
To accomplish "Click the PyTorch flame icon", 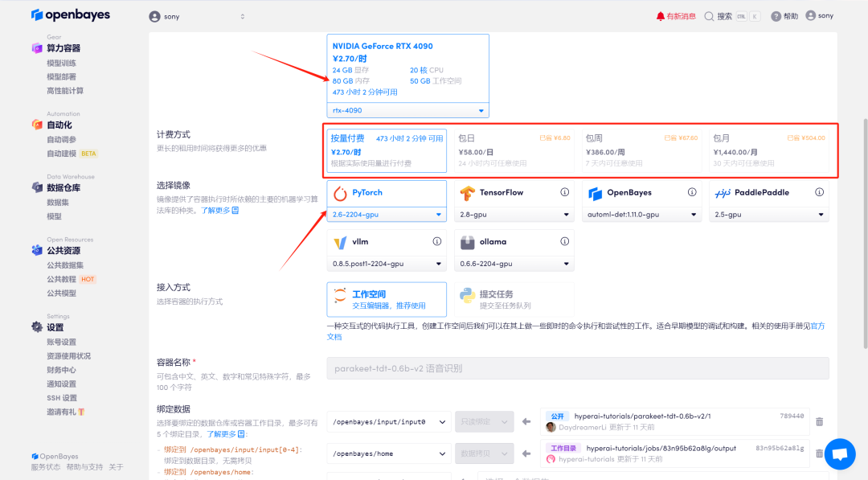I will pos(340,193).
